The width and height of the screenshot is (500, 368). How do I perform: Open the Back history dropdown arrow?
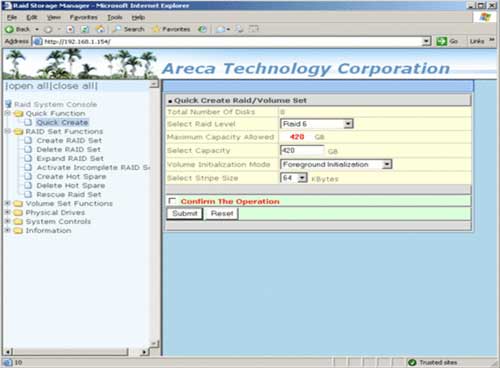coord(37,29)
